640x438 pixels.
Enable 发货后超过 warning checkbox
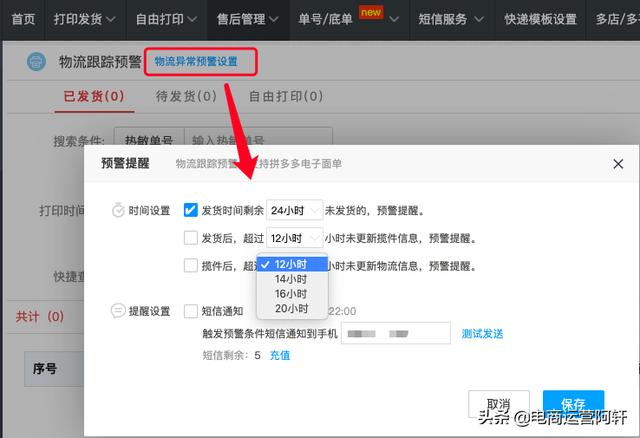tap(191, 238)
